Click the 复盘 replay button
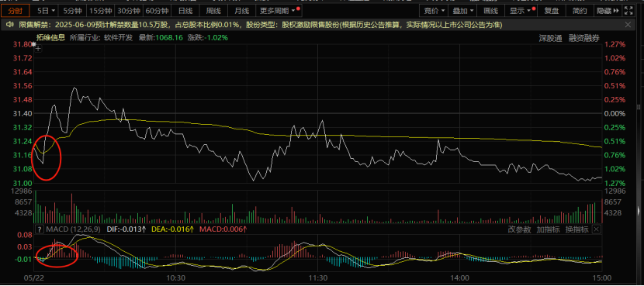Image resolution: width=644 pixels, height=286 pixels. 551,11
